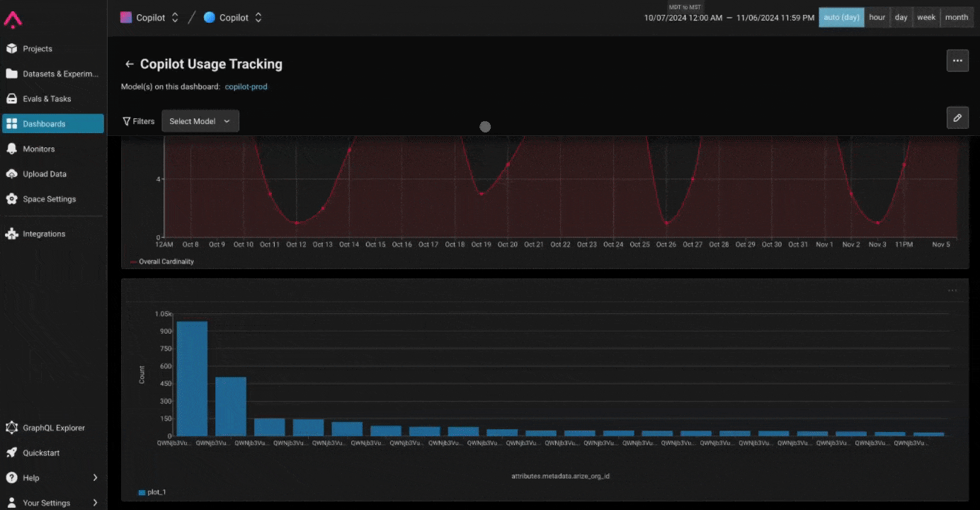Open Datasets & Experiments section
980x510 pixels.
click(53, 74)
